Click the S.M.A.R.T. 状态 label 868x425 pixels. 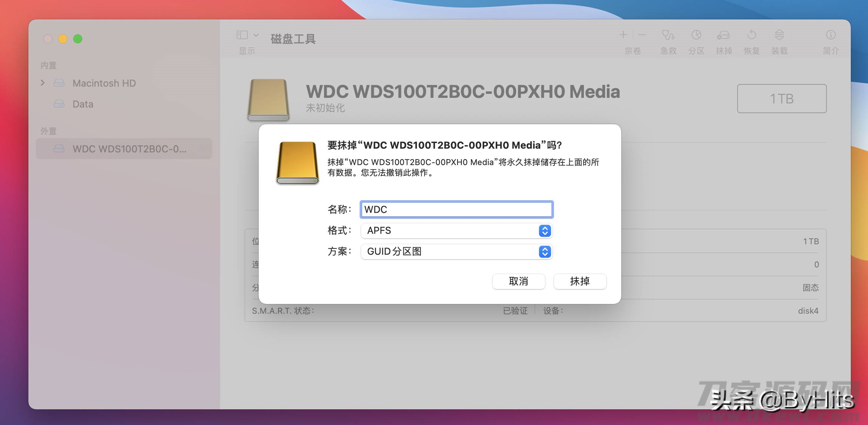click(x=283, y=311)
